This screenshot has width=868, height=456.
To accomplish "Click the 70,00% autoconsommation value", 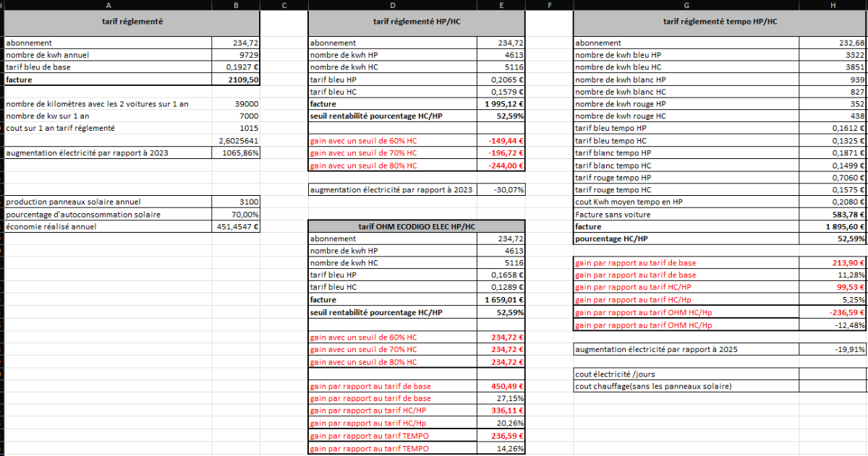I will [237, 214].
